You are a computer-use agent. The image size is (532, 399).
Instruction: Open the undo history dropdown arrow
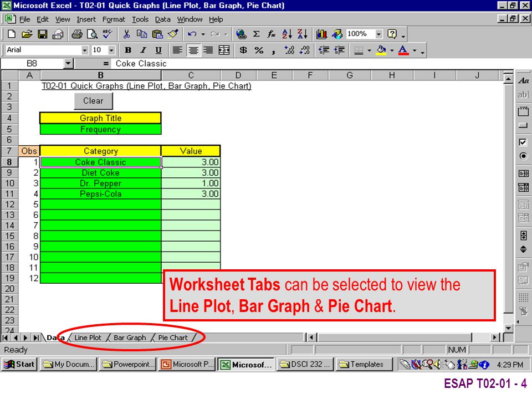pyautogui.click(x=203, y=34)
